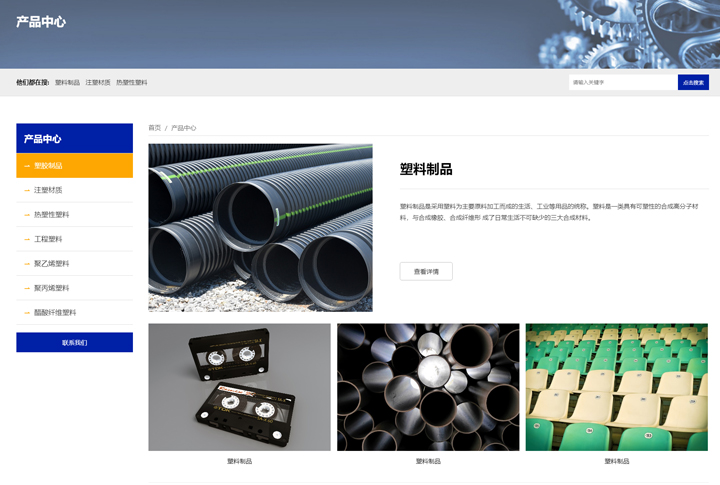Open 工程塑料 sidebar category
This screenshot has width=720, height=485.
pos(48,239)
